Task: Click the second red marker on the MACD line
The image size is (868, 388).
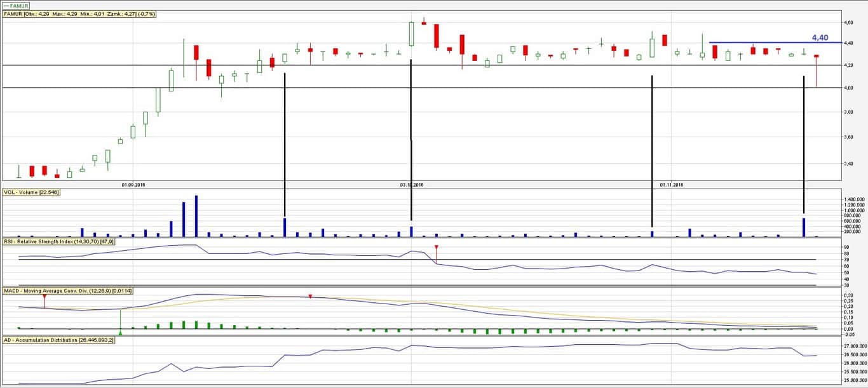Action: [x=310, y=297]
